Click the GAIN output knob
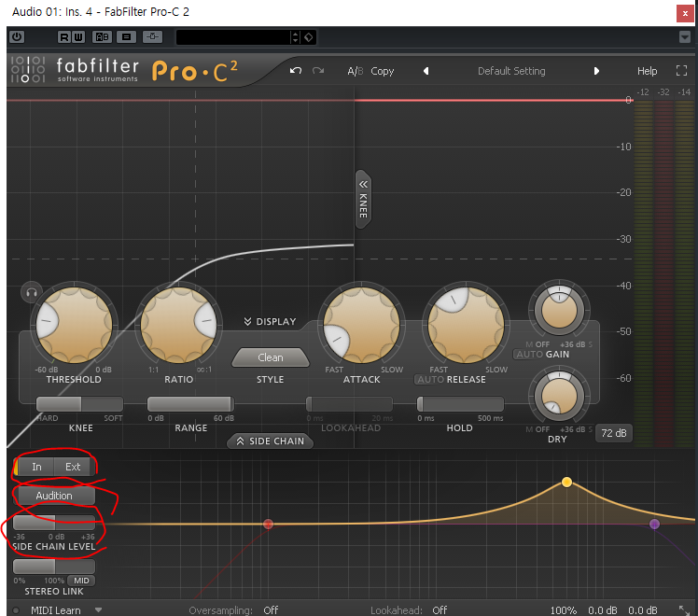Viewport: 698px width, 616px height. click(559, 310)
